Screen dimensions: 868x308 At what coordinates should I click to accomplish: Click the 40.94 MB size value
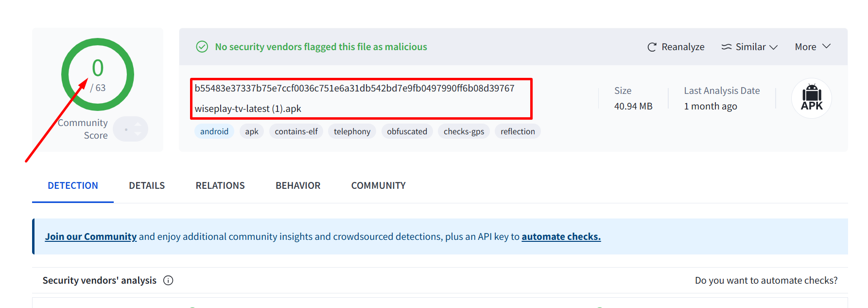633,106
